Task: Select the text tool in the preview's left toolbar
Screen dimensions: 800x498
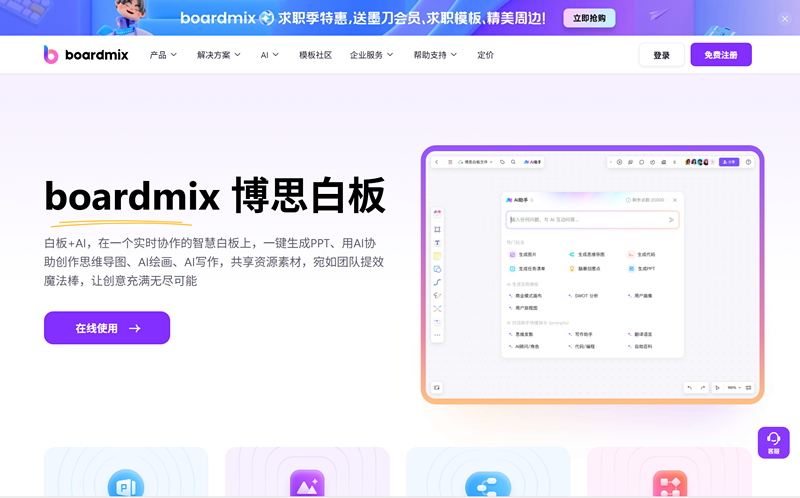Action: point(437,243)
